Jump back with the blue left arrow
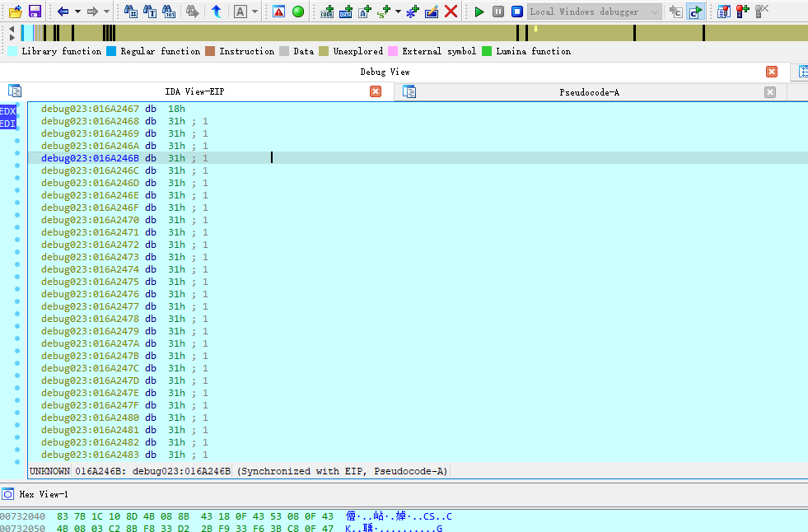This screenshot has height=532, width=808. click(63, 12)
